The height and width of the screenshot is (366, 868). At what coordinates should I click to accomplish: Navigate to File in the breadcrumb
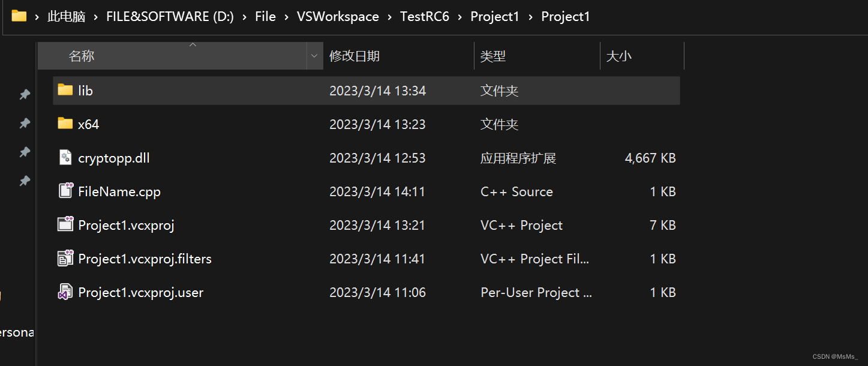pyautogui.click(x=265, y=17)
